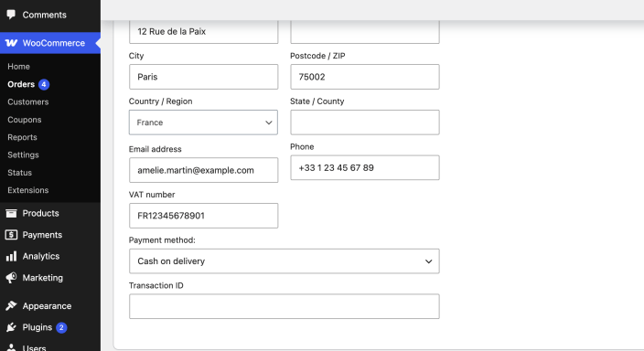
Task: Click the Email address label
Action: click(x=156, y=149)
